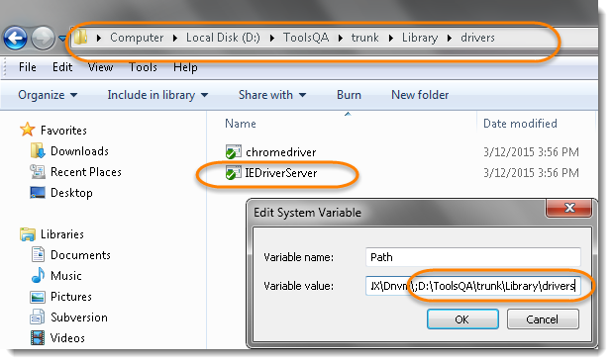Select ToolsQA in the address breadcrumb
613x364 pixels.
(x=306, y=38)
